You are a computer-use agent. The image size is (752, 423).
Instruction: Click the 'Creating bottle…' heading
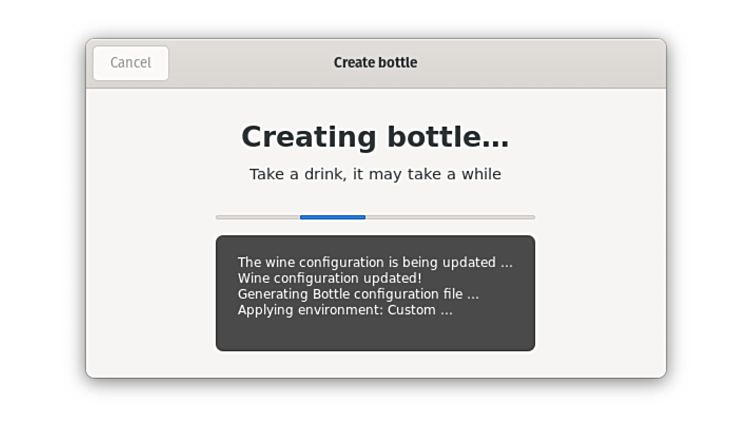point(375,136)
